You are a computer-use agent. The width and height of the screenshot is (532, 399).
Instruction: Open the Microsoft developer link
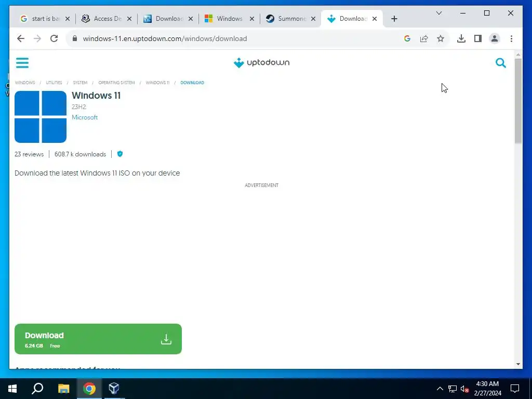click(85, 117)
